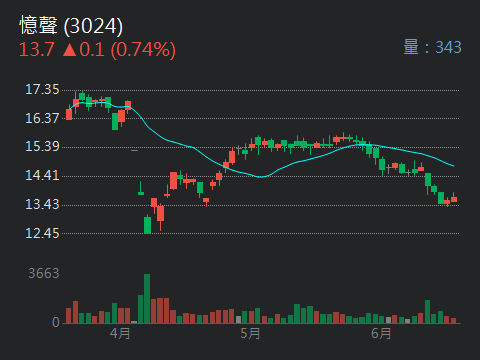
Task: Click the cyan moving average line end
Action: [453, 166]
